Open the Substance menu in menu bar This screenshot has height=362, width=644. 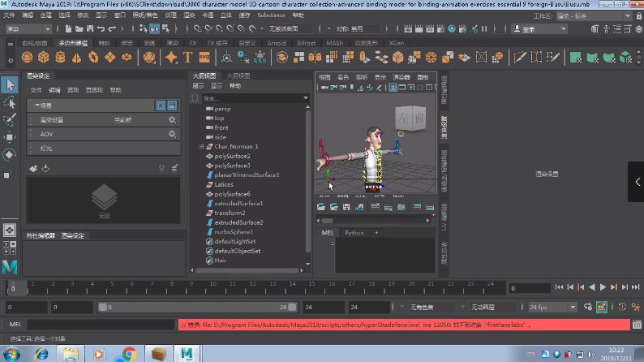[271, 15]
